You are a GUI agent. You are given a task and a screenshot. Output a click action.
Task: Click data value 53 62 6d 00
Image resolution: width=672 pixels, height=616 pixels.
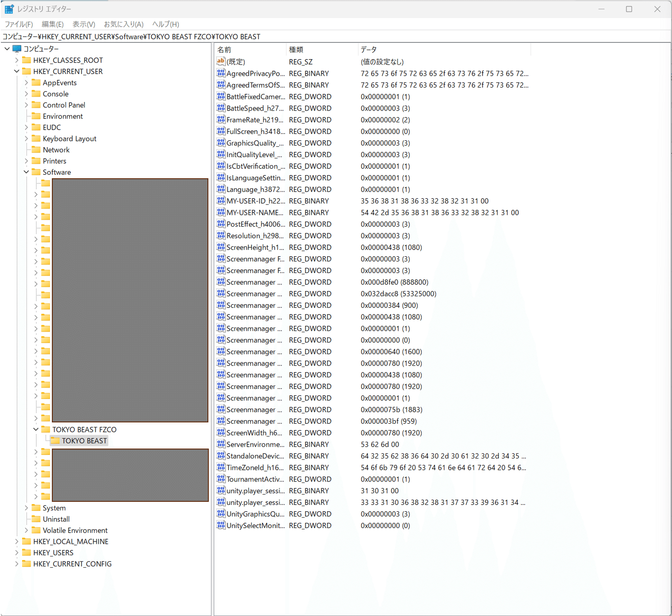pos(380,444)
